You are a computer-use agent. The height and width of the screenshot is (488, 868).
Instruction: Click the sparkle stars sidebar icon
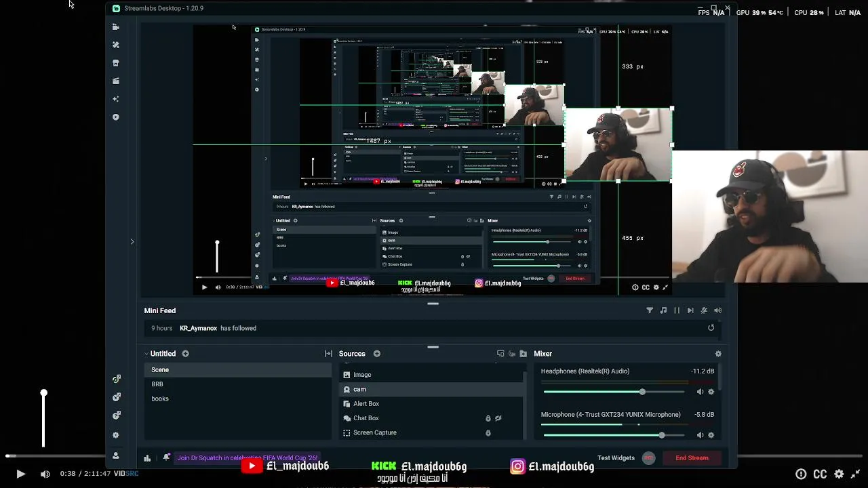click(x=116, y=99)
